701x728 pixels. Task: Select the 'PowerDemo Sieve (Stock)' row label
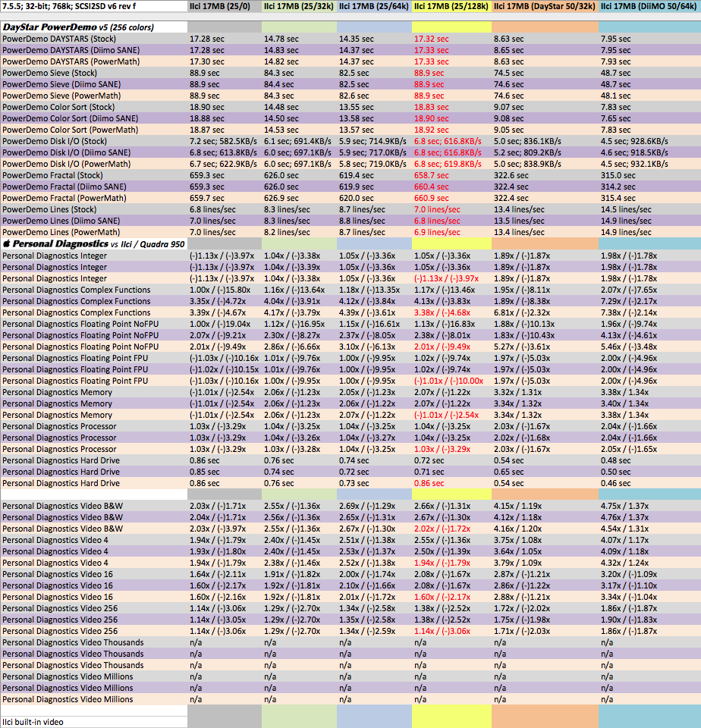click(50, 73)
